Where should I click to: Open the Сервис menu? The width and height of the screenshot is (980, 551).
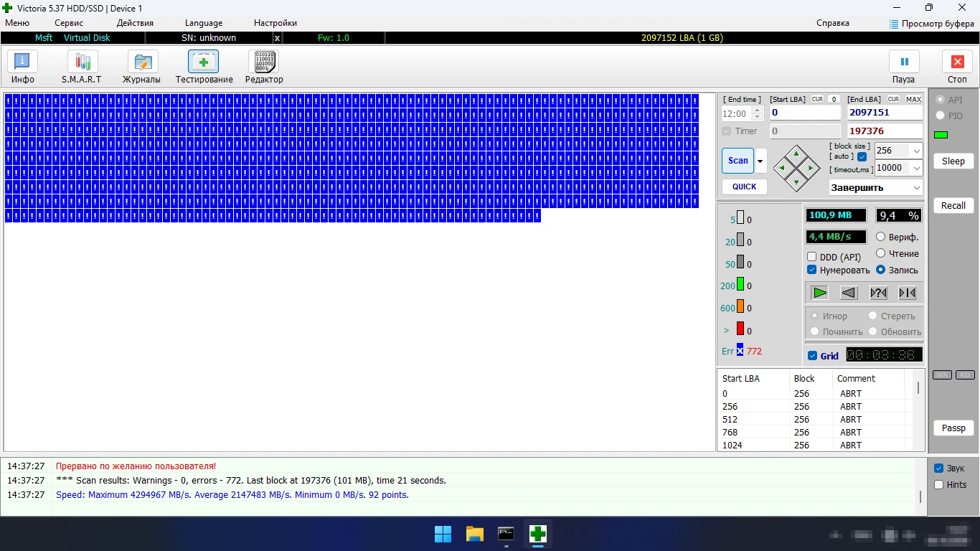point(69,23)
